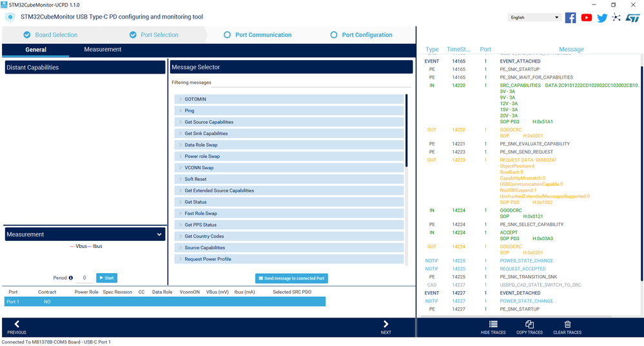Expand Get Country Codes message
Image resolution: width=644 pixels, height=346 pixels.
click(289, 236)
